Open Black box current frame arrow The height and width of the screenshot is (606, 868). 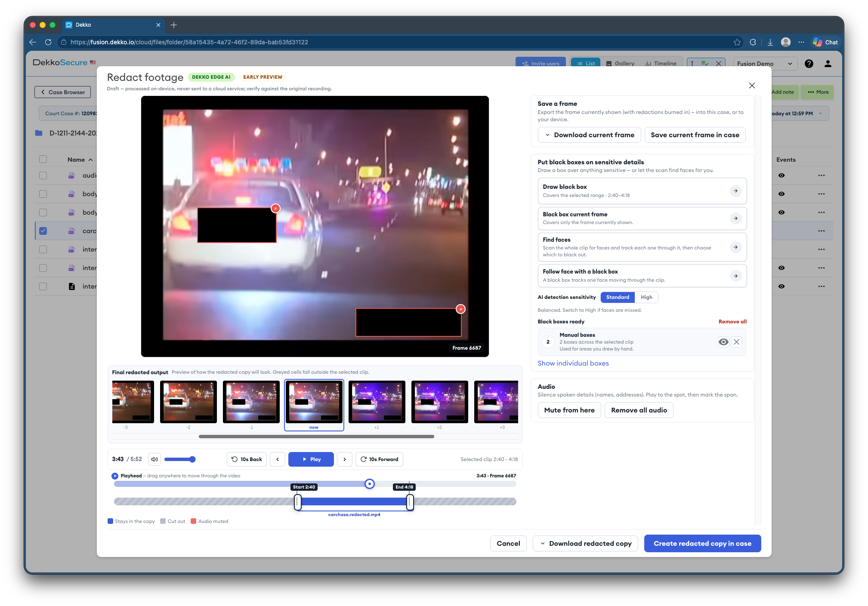[736, 218]
